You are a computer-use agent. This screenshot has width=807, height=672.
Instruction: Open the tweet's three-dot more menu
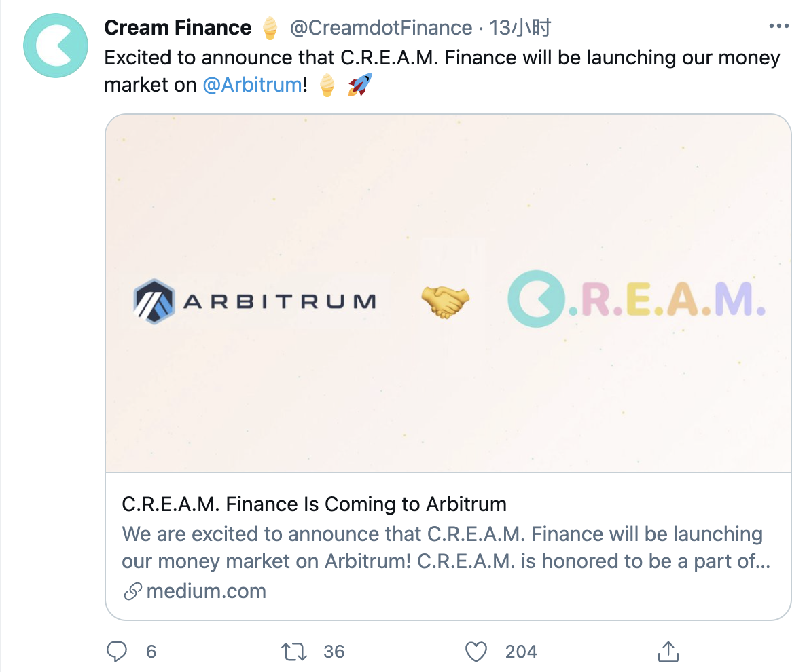[778, 26]
